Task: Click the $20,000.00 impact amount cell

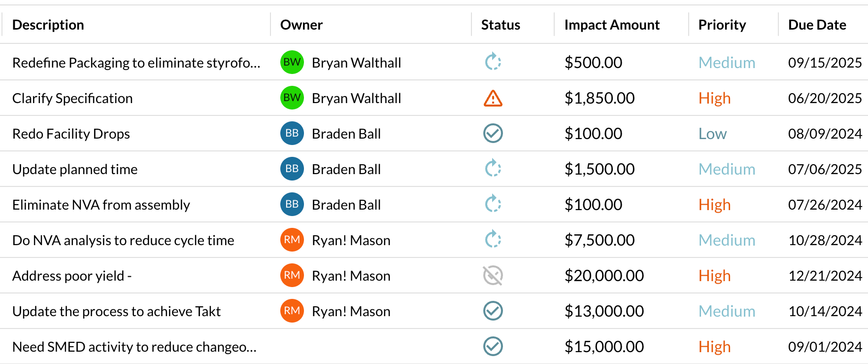Action: 604,276
